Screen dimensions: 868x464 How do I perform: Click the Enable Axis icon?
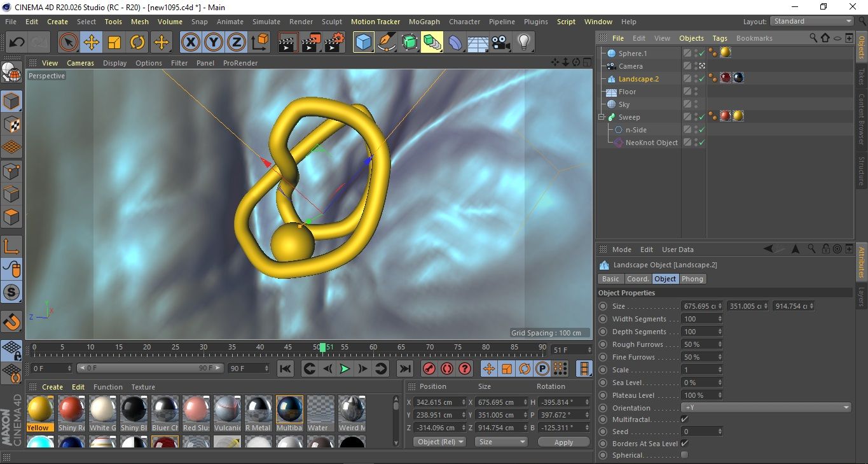click(x=11, y=246)
